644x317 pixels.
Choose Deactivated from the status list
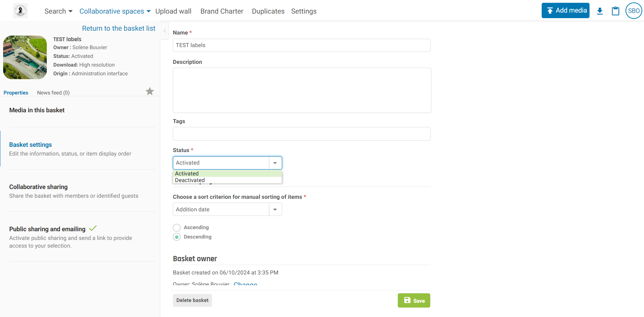190,180
